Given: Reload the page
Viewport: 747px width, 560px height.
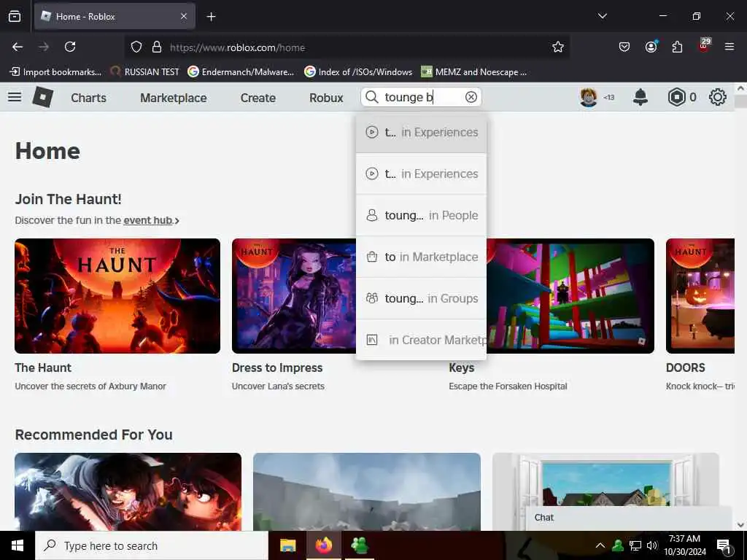Looking at the screenshot, I should tap(70, 47).
